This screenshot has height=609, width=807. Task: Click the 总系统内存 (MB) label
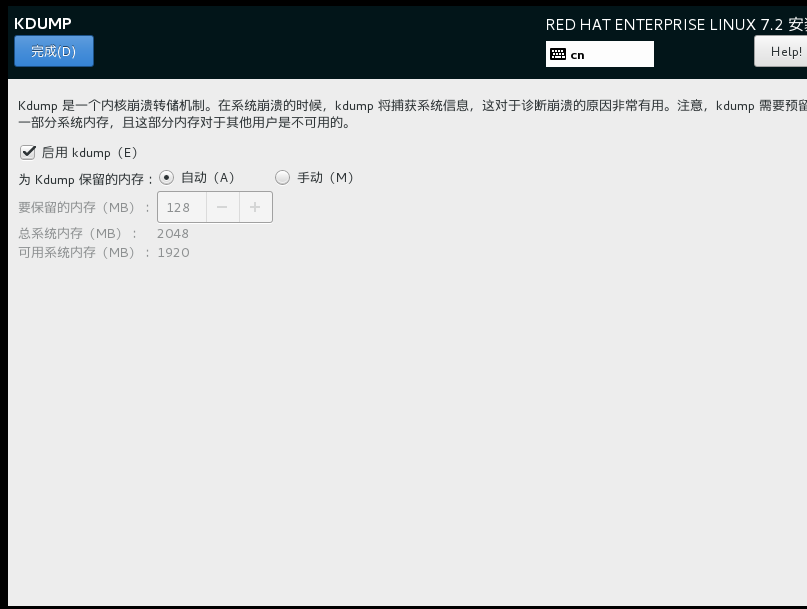pos(78,234)
